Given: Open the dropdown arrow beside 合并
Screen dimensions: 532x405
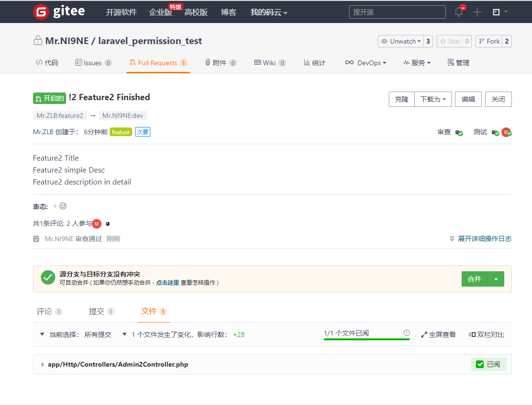Looking at the screenshot, I should pos(496,279).
